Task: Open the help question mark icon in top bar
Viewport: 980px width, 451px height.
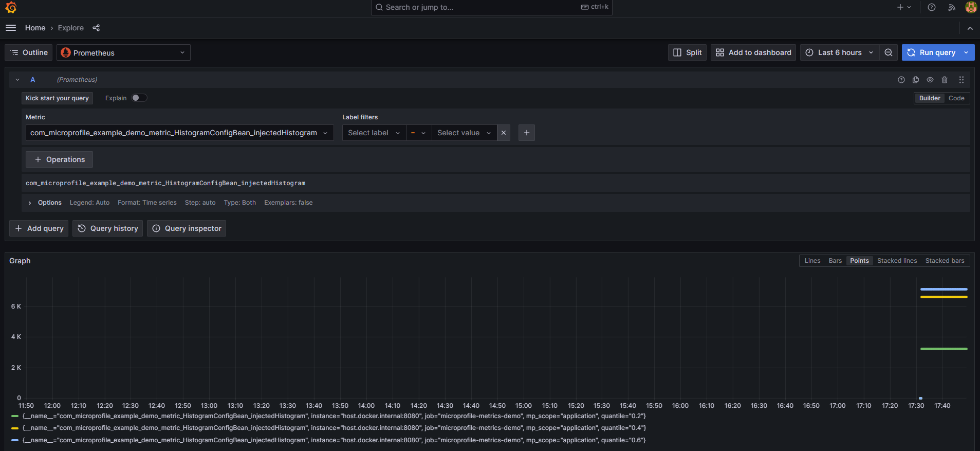Action: [x=932, y=7]
